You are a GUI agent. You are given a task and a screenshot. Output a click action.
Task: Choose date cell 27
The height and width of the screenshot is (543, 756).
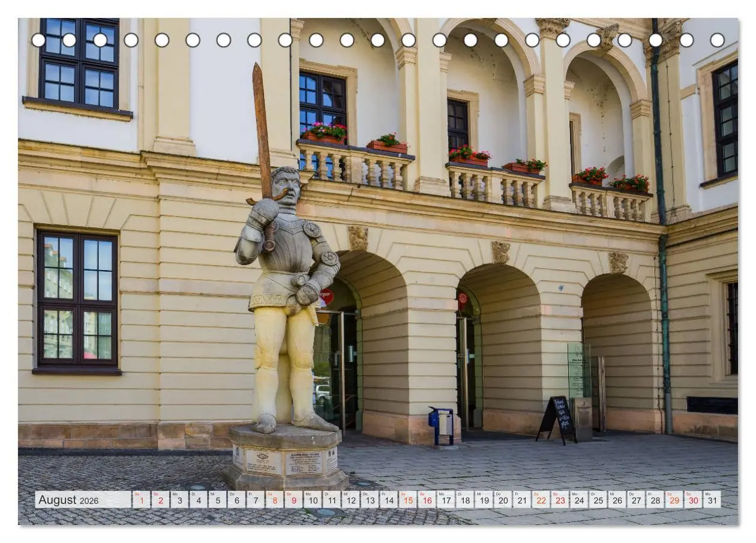pos(637,499)
